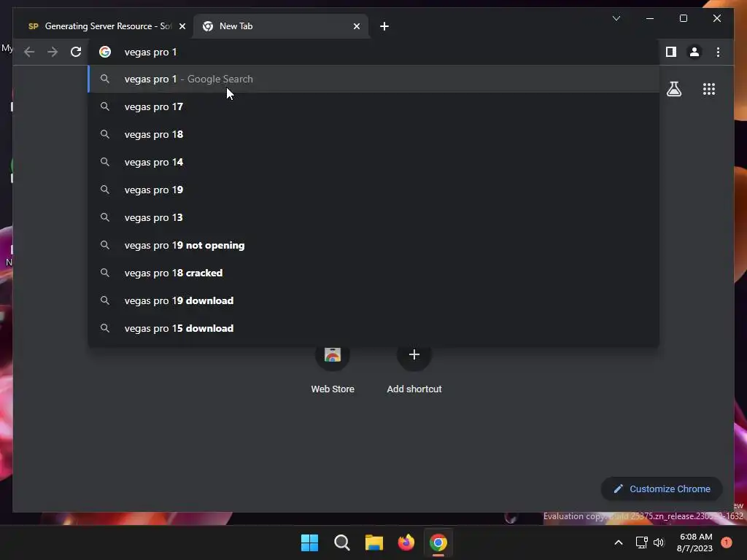Select the vegas pro 17 suggestion
747x560 pixels.
(x=374, y=106)
